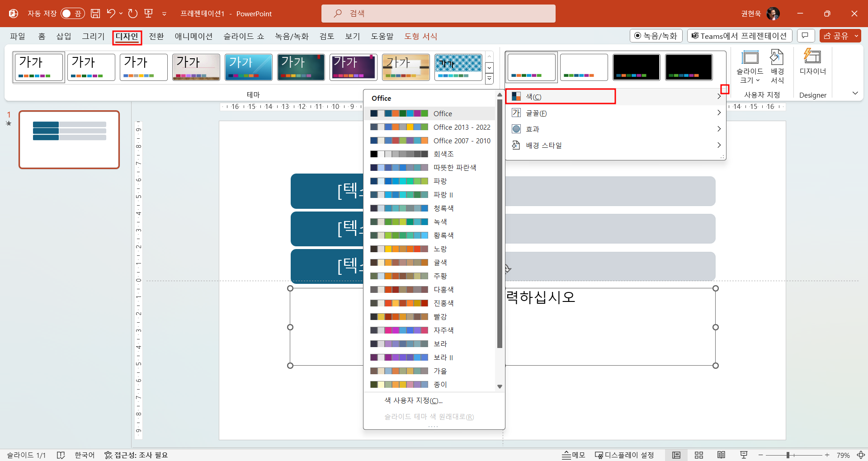Click 디자이너 icon
Screen dimensions: 868x461
[812, 62]
